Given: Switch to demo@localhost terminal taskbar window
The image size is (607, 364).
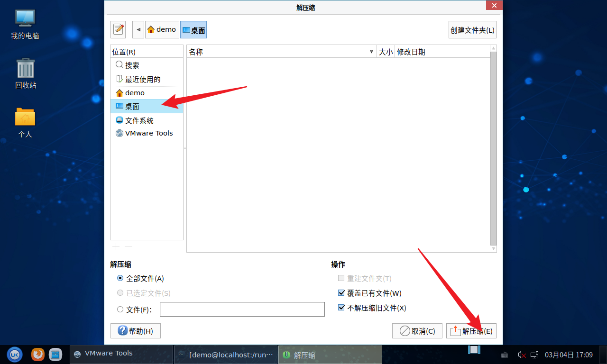Looking at the screenshot, I should [226, 354].
